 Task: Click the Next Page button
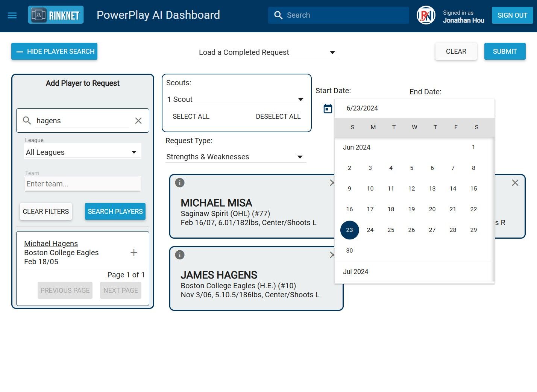[x=121, y=291]
